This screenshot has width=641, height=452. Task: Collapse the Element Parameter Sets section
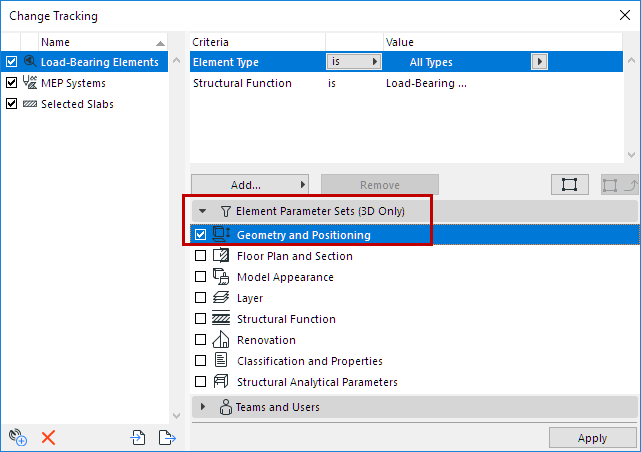click(203, 211)
